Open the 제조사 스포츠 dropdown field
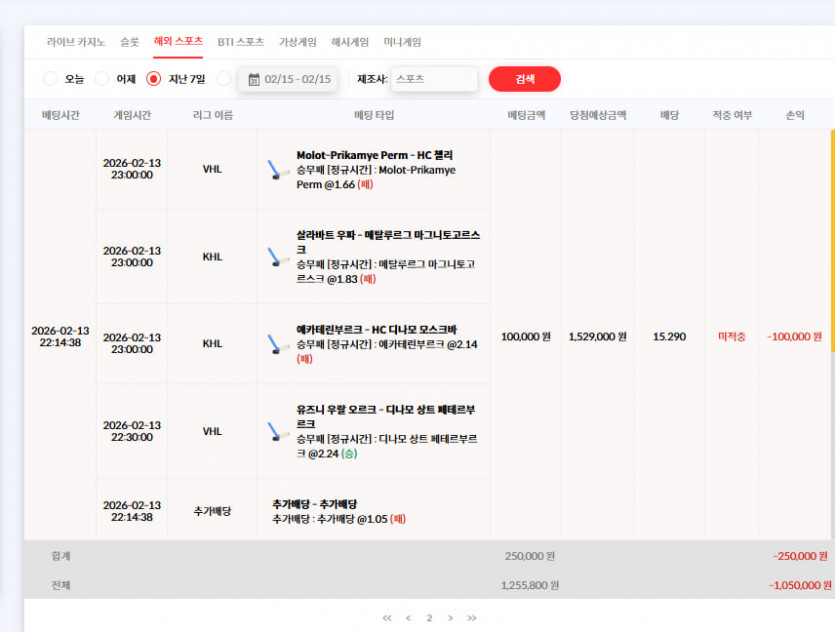The height and width of the screenshot is (632, 835). point(434,79)
